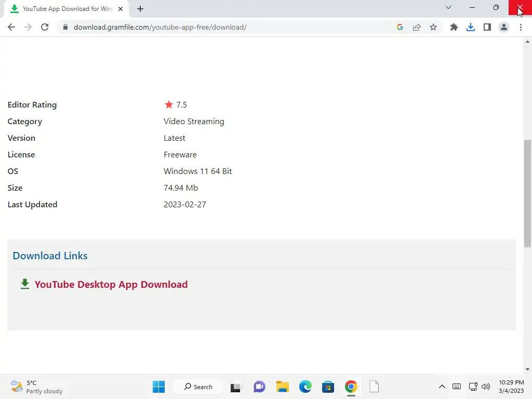Screen dimensions: 532x399
Task: Launch Microsoft Edge from taskbar
Action: (x=305, y=387)
